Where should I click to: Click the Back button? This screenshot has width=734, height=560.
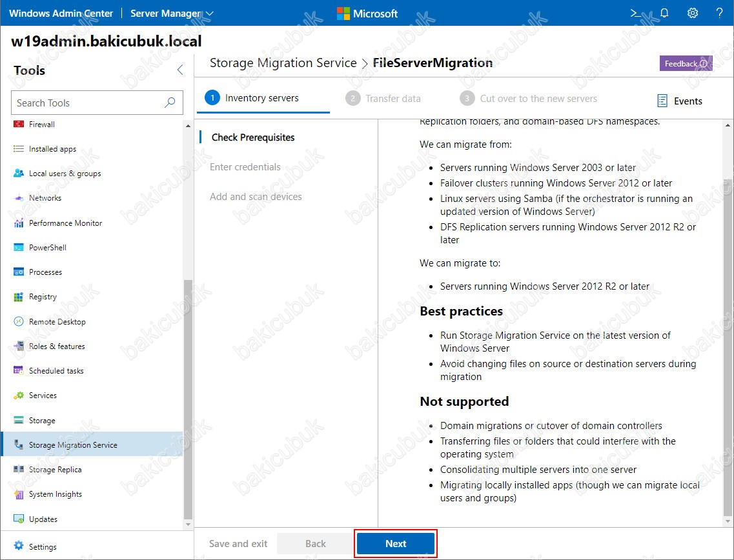click(x=316, y=544)
